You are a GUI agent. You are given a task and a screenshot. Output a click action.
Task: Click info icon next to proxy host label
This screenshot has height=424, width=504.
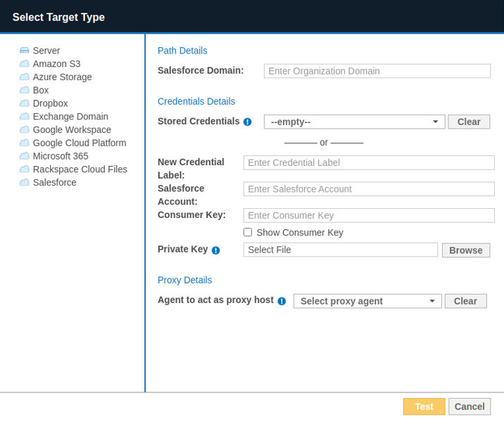pos(282,301)
